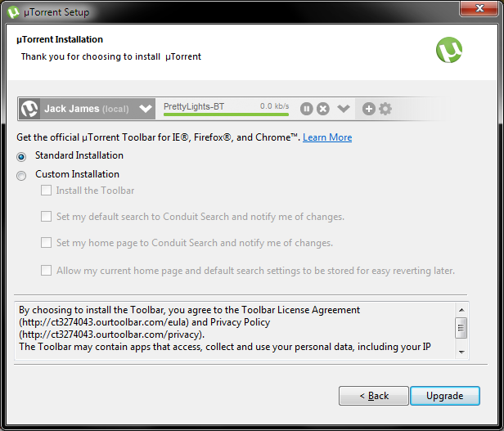Check the Install the Toolbar checkbox
Viewport: 504px width, 431px height.
(46, 191)
